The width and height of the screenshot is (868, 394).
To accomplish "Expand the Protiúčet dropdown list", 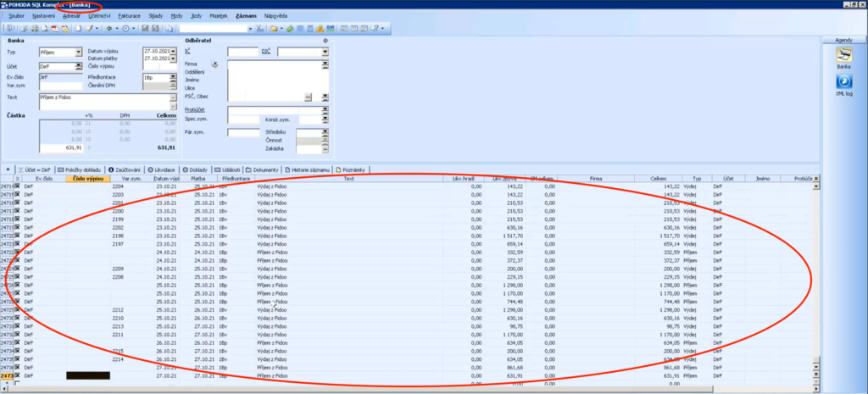I will 325,110.
